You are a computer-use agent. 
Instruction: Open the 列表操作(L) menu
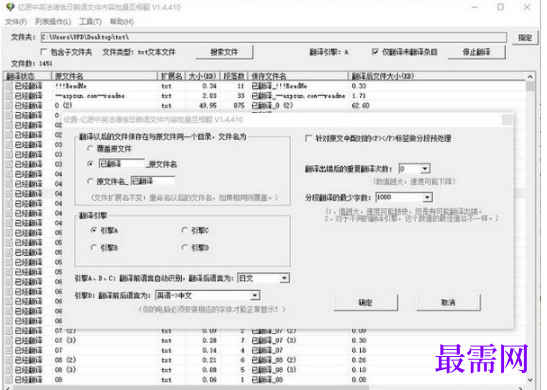[x=53, y=22]
